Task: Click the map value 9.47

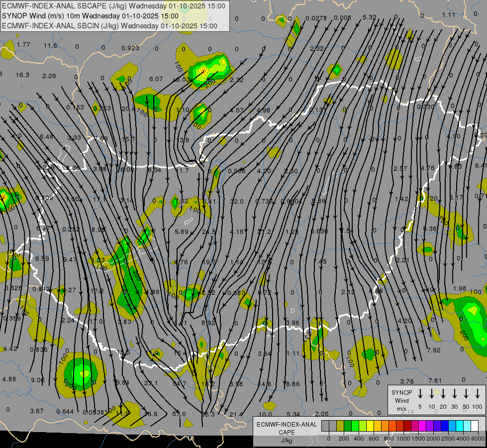Action: click(70, 259)
